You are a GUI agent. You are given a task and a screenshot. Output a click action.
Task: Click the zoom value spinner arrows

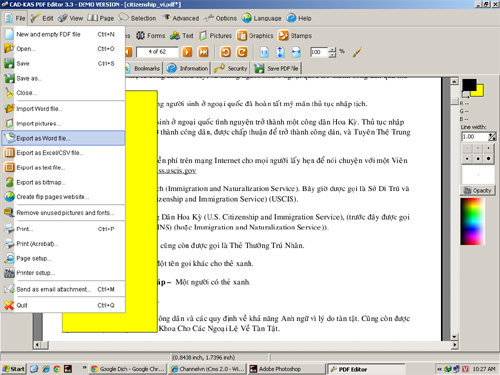[332, 52]
